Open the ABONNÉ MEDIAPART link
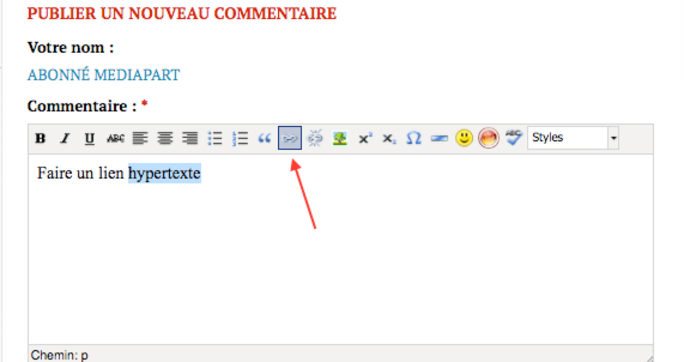Image resolution: width=684 pixels, height=362 pixels. [103, 75]
